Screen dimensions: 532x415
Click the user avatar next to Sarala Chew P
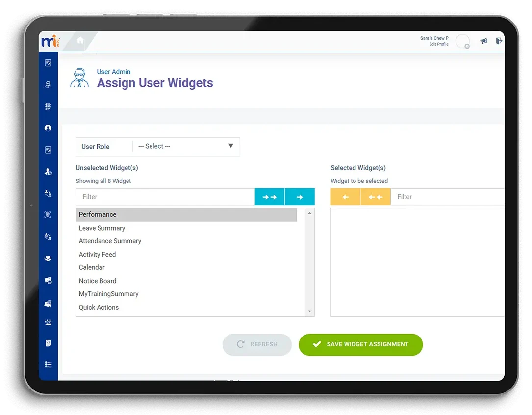tap(463, 41)
